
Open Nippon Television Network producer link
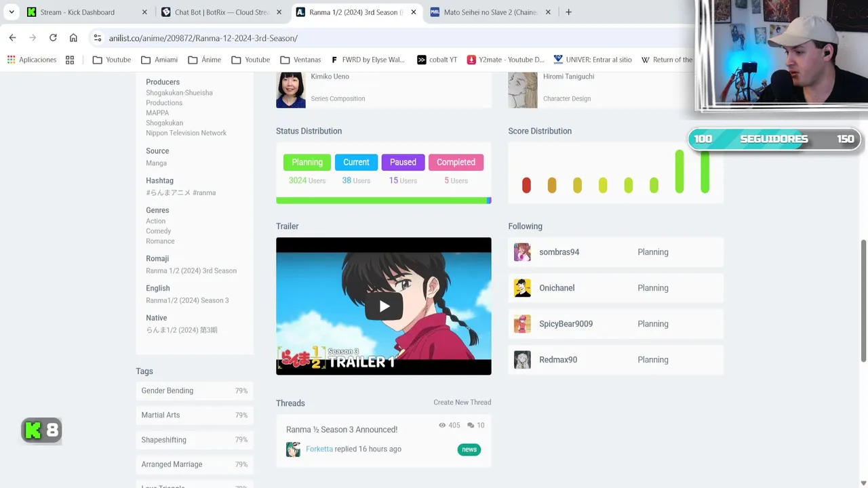click(x=186, y=133)
